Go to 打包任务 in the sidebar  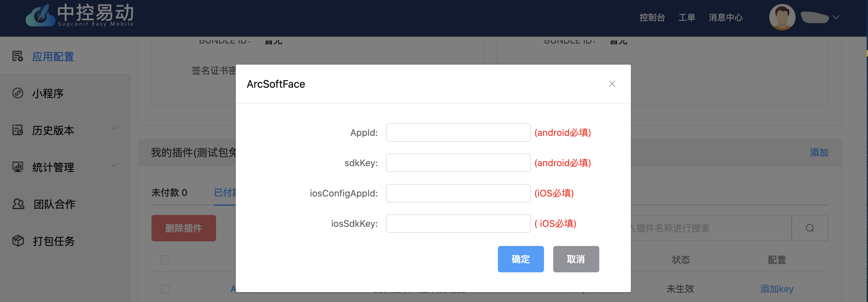(x=54, y=241)
